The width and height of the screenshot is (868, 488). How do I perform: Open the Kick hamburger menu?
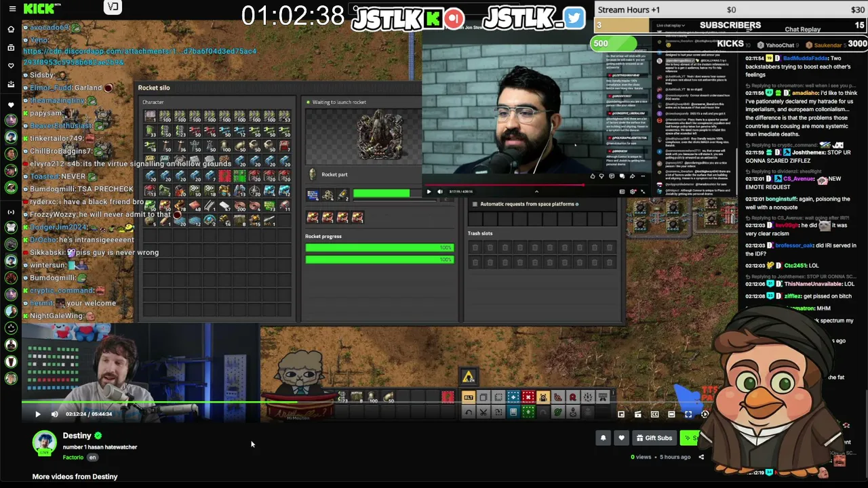pos(12,9)
